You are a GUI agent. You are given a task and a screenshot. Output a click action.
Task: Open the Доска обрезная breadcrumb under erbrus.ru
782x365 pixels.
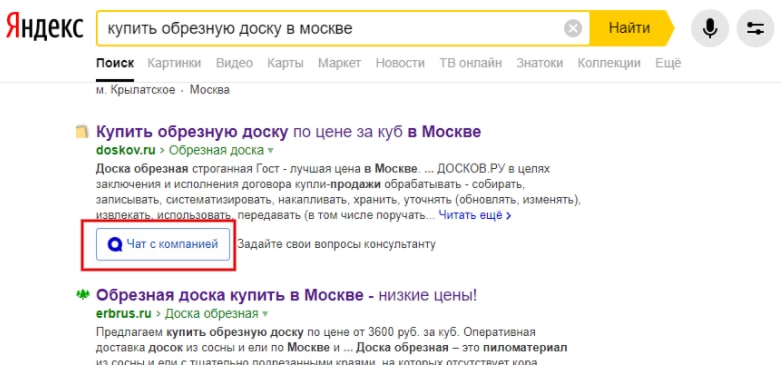(x=211, y=314)
